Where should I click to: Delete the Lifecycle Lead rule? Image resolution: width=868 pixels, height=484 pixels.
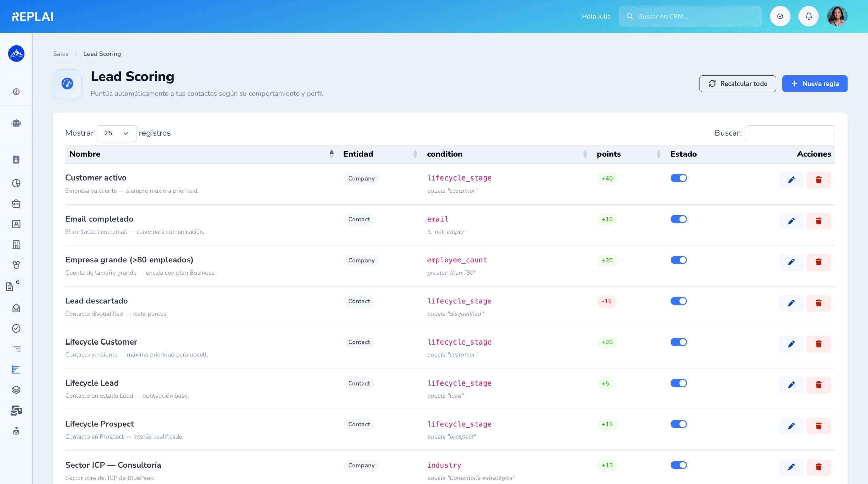pyautogui.click(x=818, y=385)
